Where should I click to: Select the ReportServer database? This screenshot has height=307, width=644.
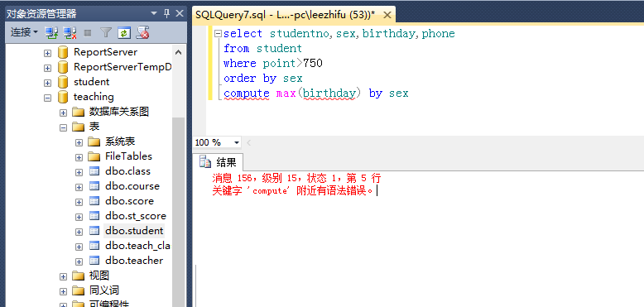point(106,52)
